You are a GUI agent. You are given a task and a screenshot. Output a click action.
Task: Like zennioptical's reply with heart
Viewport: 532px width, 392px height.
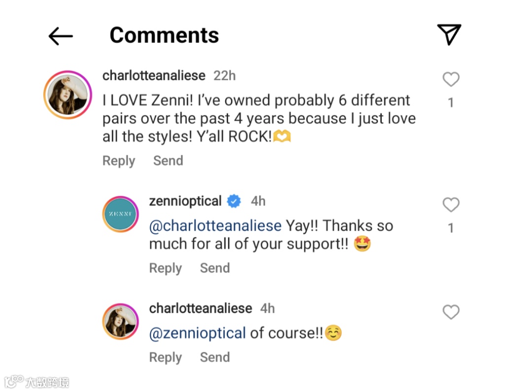point(451,205)
